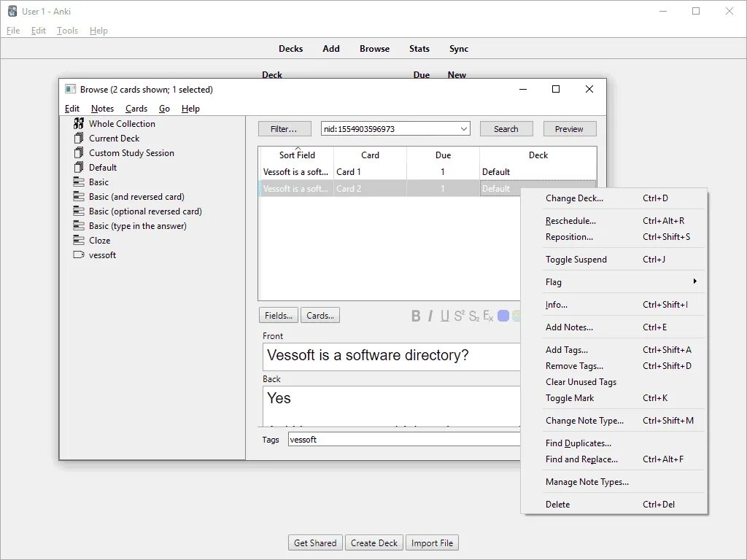Click the Cloze note type icon
Screen dimensions: 747x560
[79, 241]
